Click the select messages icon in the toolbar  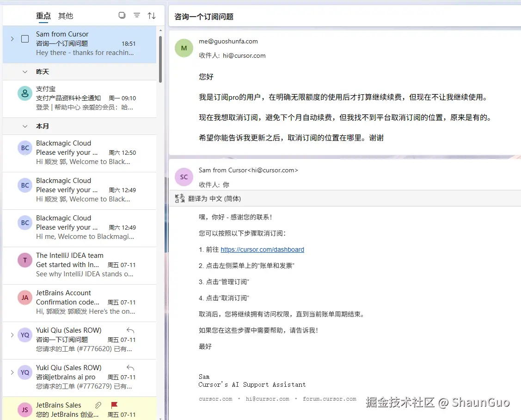122,15
